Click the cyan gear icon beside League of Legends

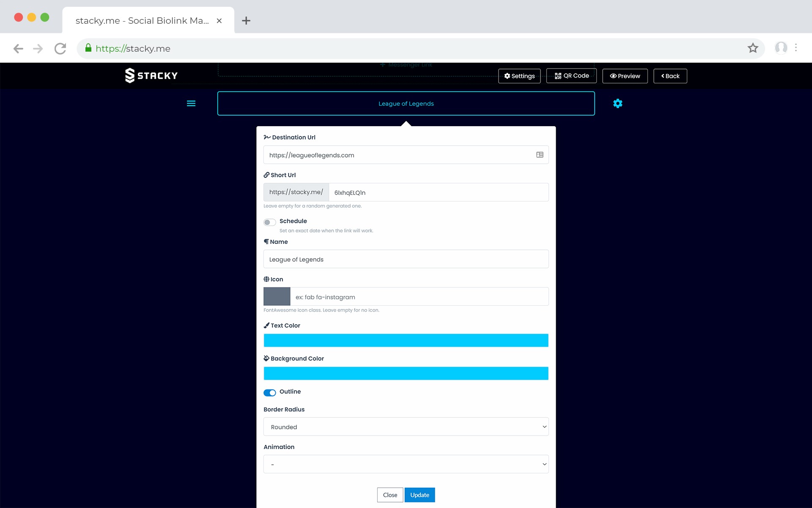point(617,103)
